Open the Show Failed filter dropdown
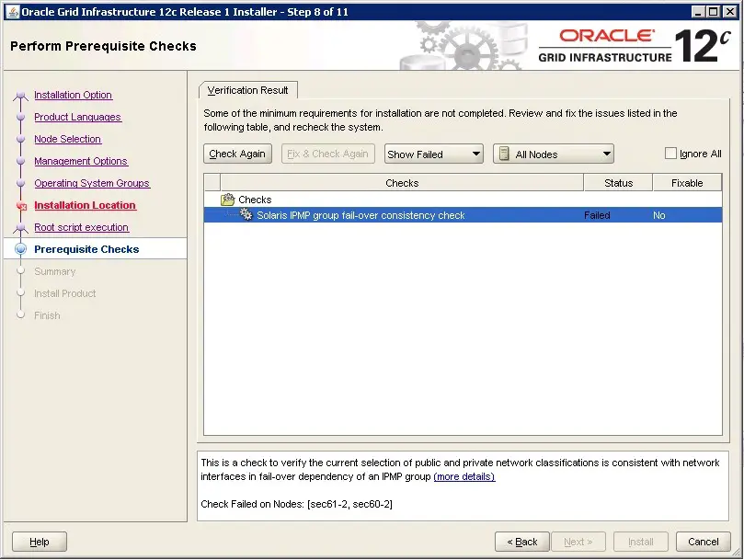The height and width of the screenshot is (560, 744). coord(434,154)
